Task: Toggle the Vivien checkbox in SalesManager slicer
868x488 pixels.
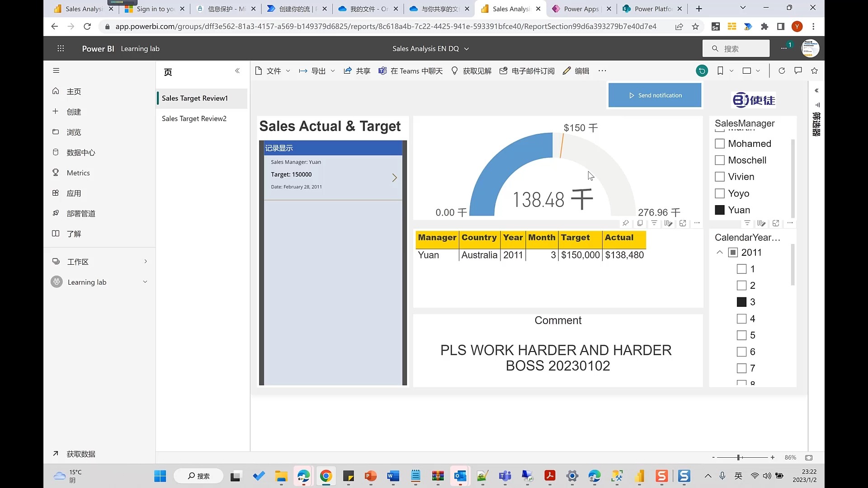Action: tap(720, 177)
